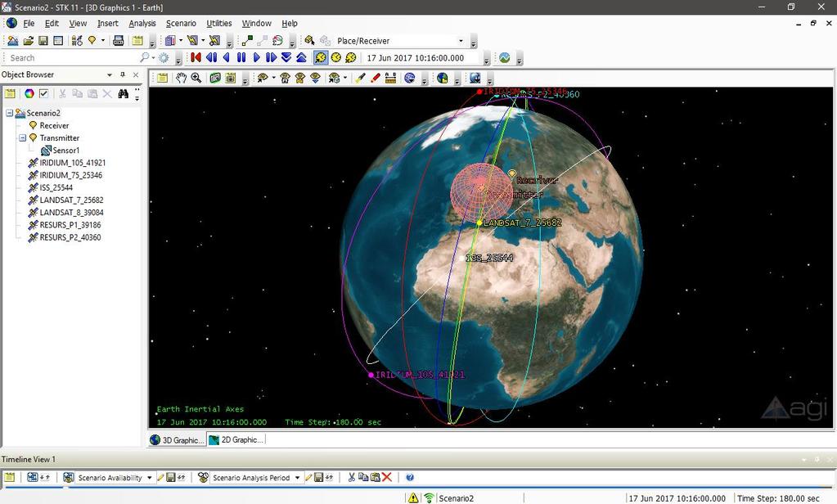This screenshot has width=837, height=504.
Task: Toggle normal animation mode clock icon
Action: click(320, 57)
